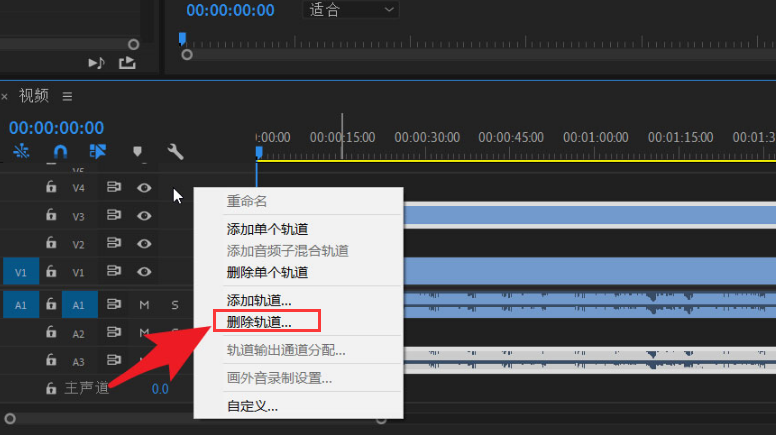Choose 轨道输出通道分配... menu entry
The width and height of the screenshot is (776, 435).
286,350
